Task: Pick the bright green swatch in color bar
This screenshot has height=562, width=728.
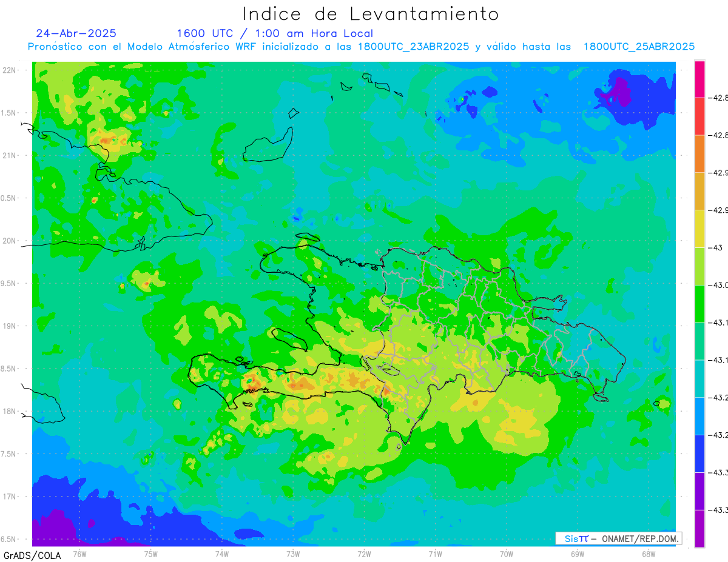Action: pyautogui.click(x=699, y=303)
